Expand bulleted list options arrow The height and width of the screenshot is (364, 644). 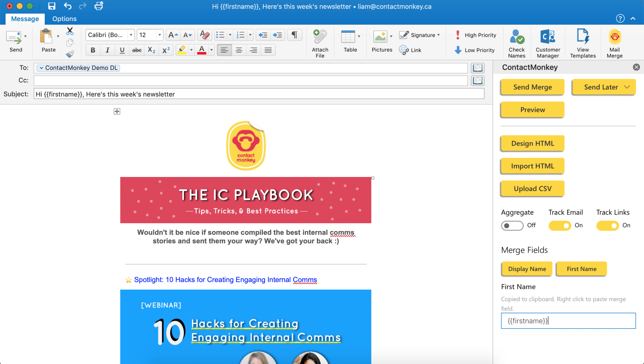click(230, 35)
